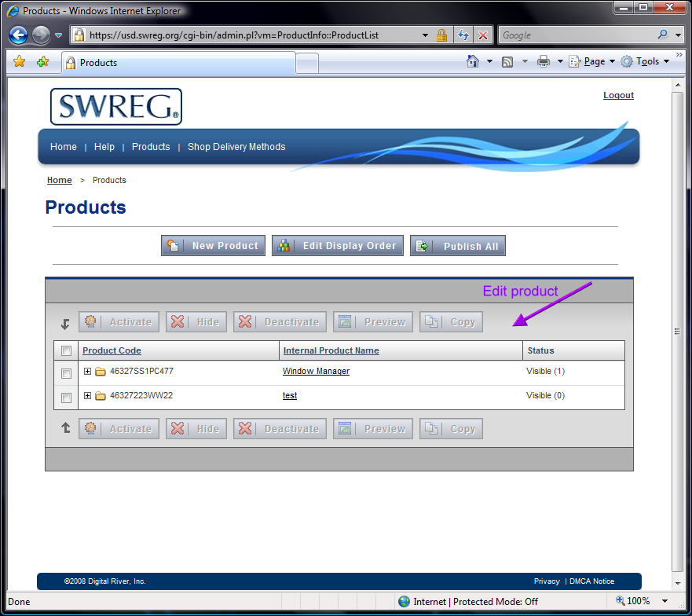Click the security lock icon in address bar
The width and height of the screenshot is (692, 616).
coord(441,35)
